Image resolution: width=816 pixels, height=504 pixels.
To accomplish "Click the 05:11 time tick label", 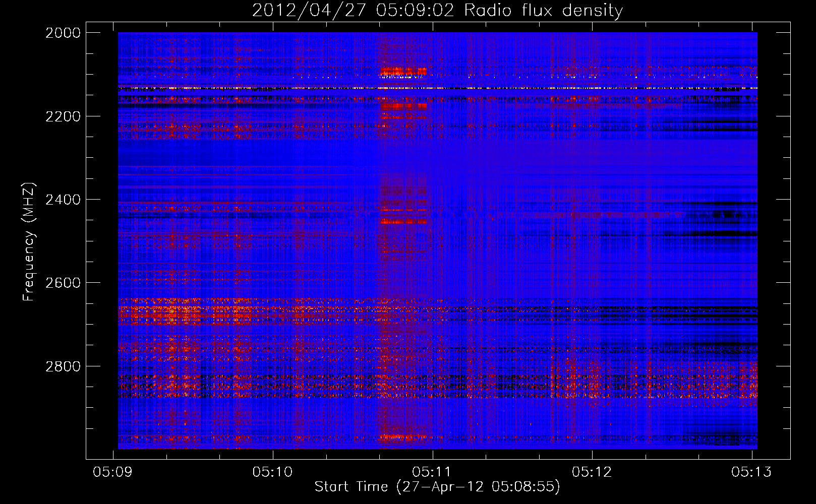I will click(x=432, y=472).
